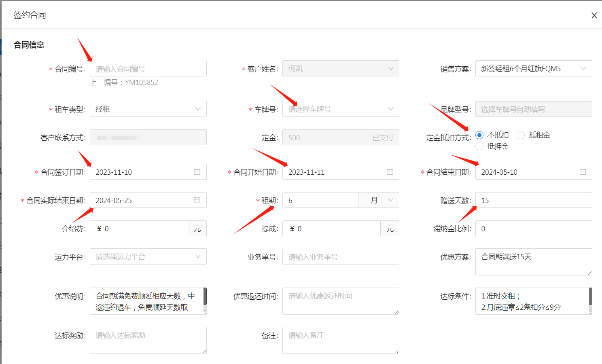Click calendar icon in 合同开始日期 field
The height and width of the screenshot is (364, 602).
click(390, 172)
